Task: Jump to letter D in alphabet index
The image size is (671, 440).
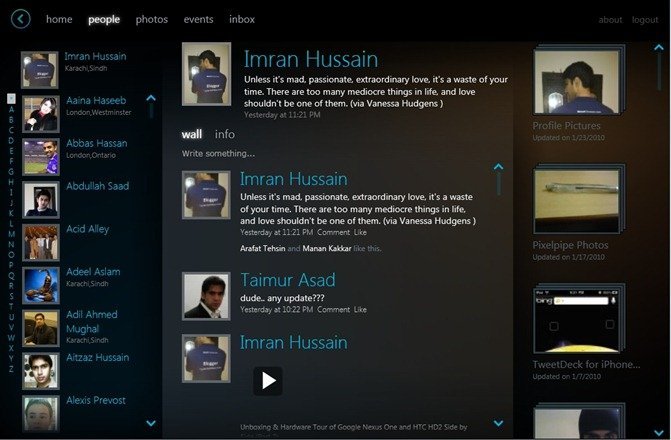Action: pos(12,140)
